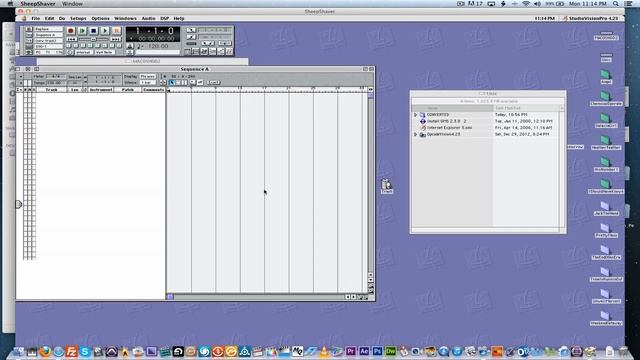Click the FileZilla icon in the Dock
The height and width of the screenshot is (360, 640).
(72, 351)
